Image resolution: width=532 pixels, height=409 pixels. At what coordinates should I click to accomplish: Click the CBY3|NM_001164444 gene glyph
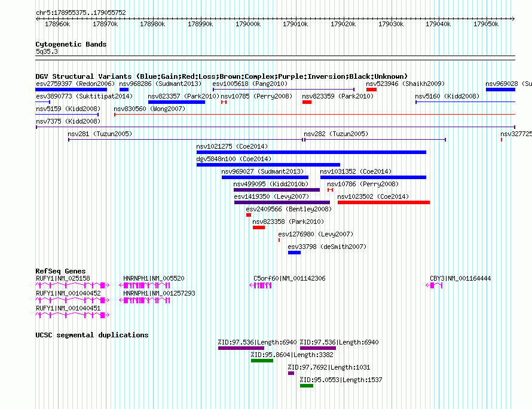[435, 285]
